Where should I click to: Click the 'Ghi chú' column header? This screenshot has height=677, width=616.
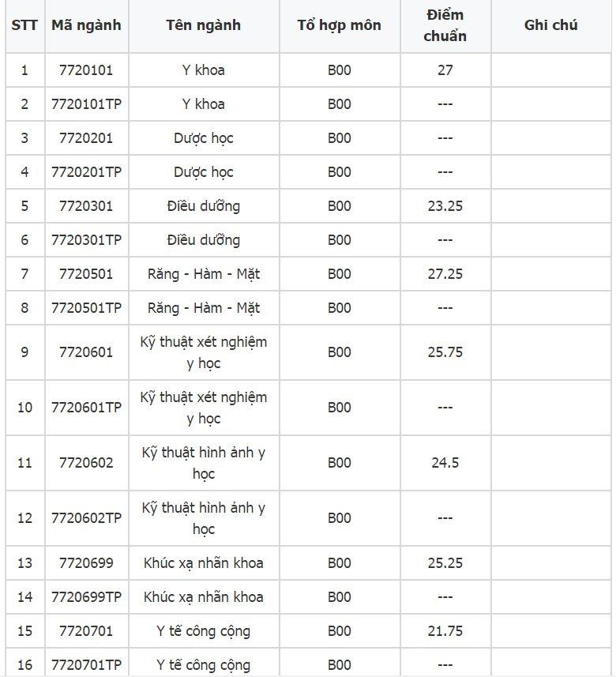point(550,25)
